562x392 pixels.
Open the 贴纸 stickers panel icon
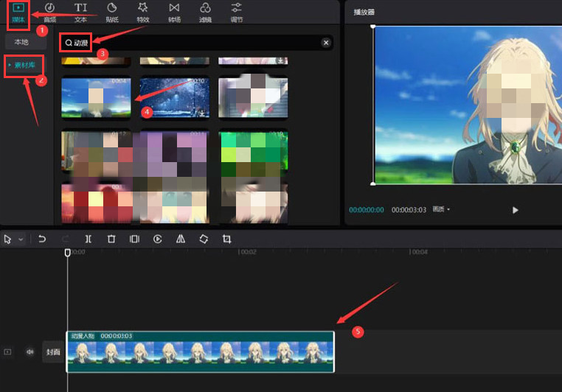(112, 13)
